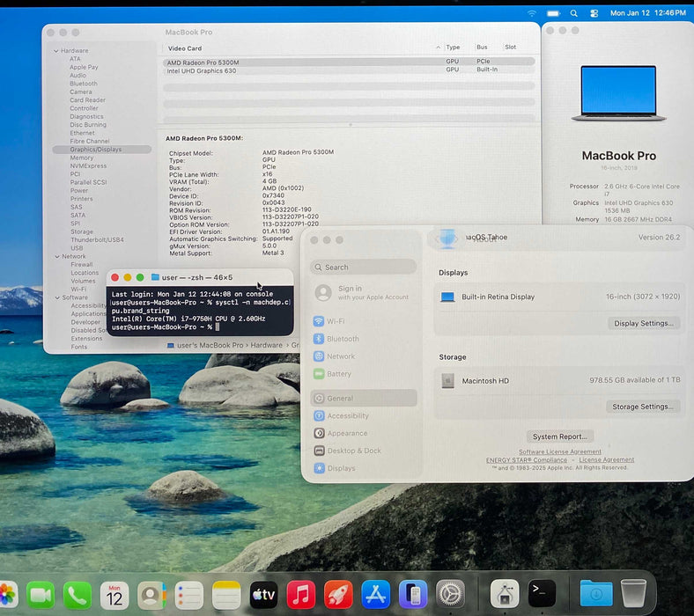Click the MacBook Pro image in About window
The width and height of the screenshot is (694, 616).
(x=619, y=93)
